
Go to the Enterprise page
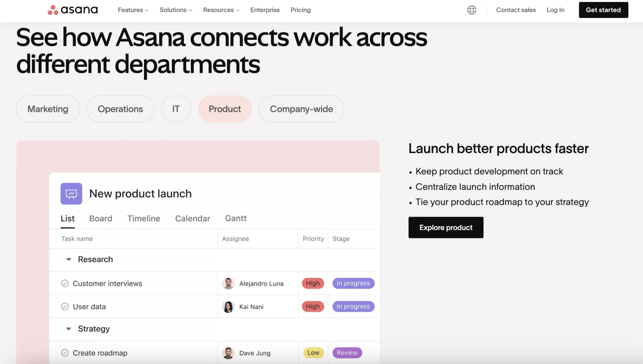265,10
